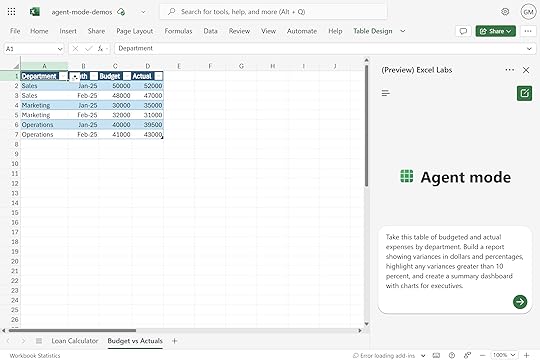Screen dimensions: 540x360
Task: Click the status bar keyboard icon
Action: click(436, 355)
